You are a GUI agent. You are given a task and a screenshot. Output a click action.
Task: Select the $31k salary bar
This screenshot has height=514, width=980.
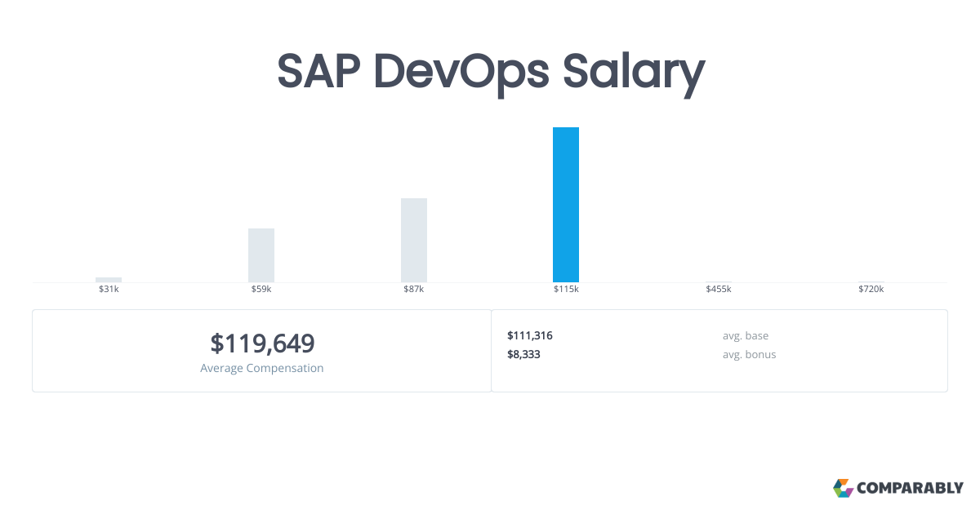pos(109,277)
